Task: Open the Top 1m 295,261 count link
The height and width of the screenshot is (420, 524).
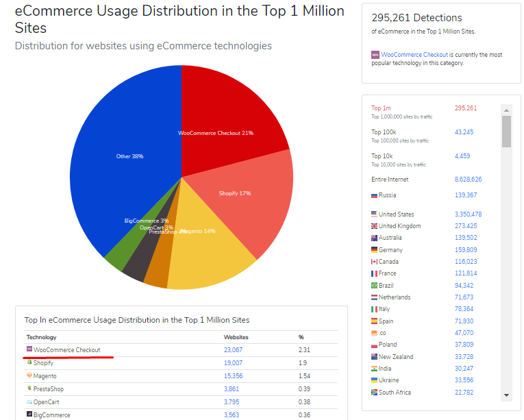Action: click(x=466, y=108)
